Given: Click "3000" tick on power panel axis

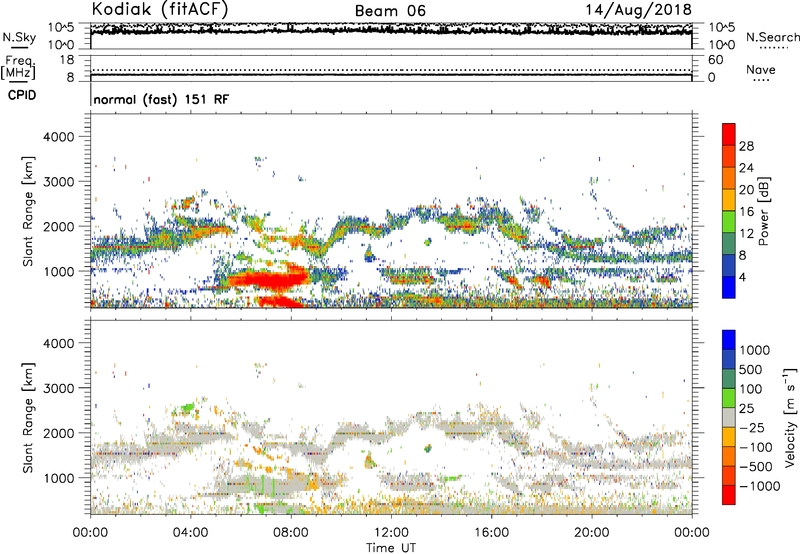Looking at the screenshot, I should click(58, 182).
